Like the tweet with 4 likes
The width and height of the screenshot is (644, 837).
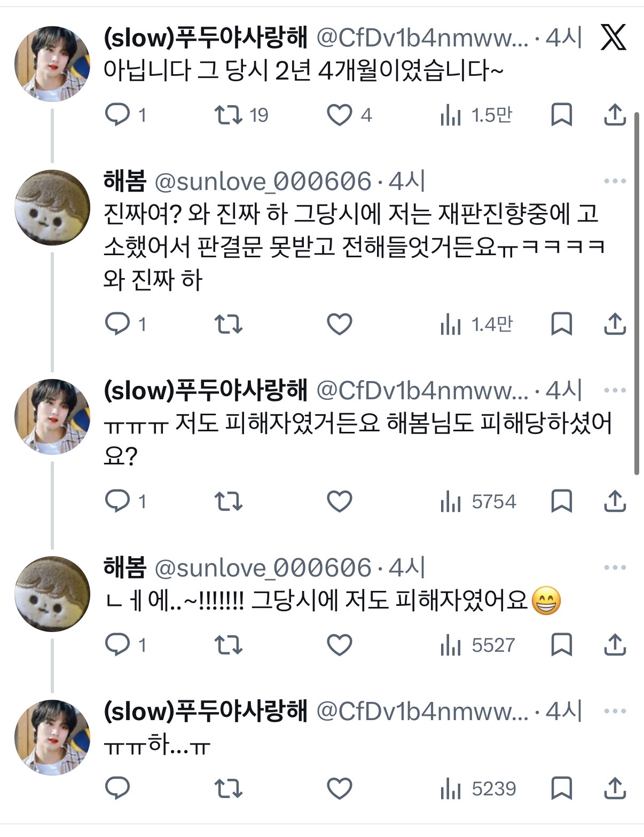(340, 115)
